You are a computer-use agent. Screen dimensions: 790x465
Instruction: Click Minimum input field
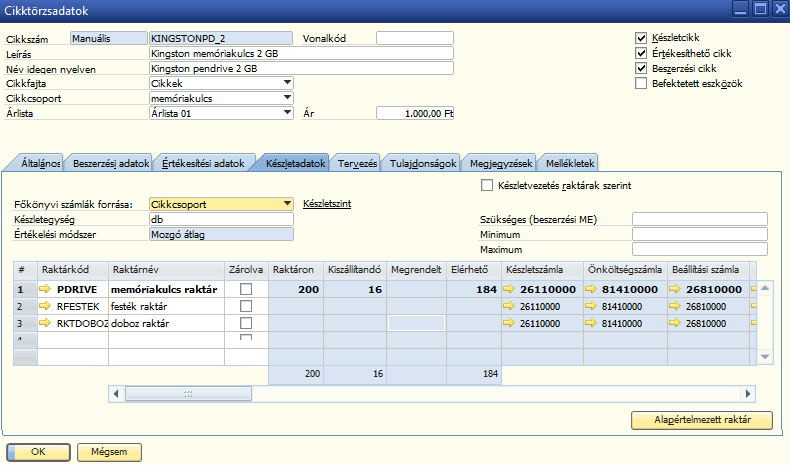coord(700,234)
